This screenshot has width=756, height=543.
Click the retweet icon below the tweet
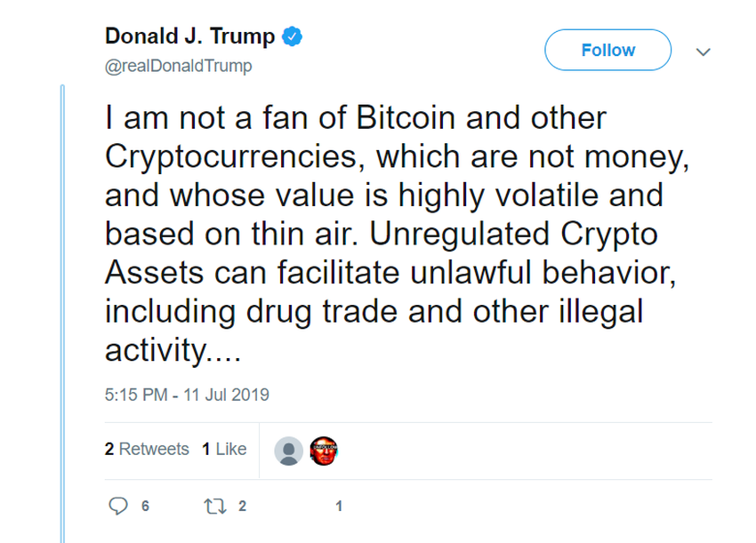point(213,503)
